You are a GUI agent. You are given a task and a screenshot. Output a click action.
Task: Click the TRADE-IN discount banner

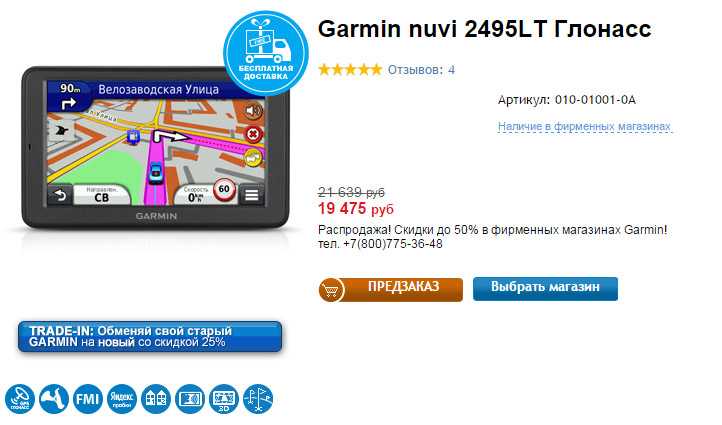point(150,337)
